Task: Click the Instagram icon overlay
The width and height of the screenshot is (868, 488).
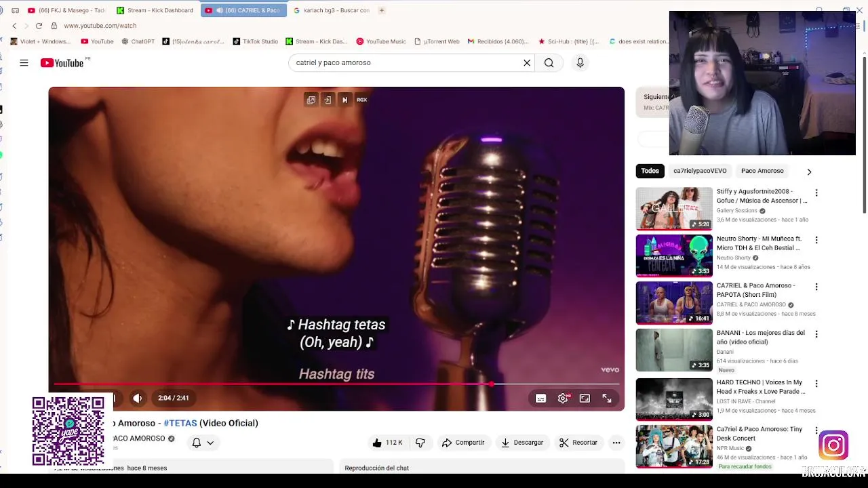Action: click(x=833, y=445)
